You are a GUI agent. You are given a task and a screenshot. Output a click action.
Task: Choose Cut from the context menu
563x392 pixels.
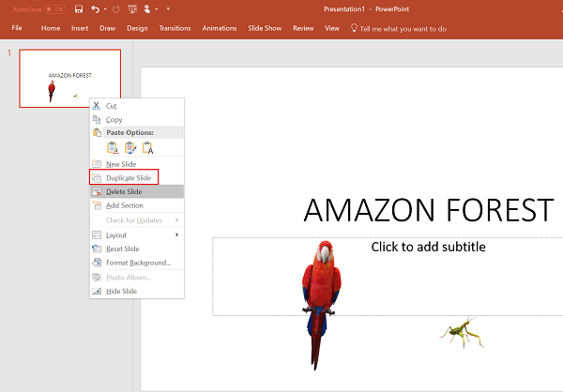coord(137,106)
